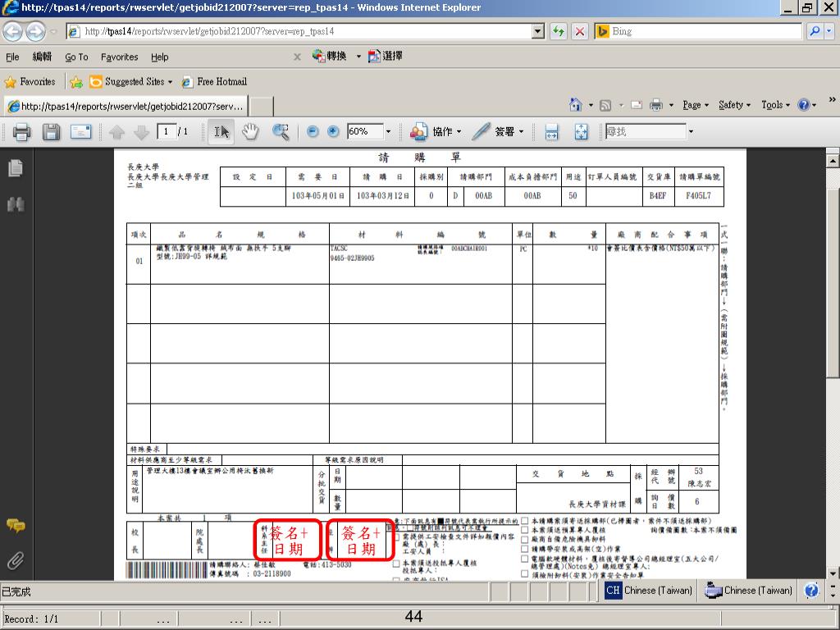Save a copy with the floppy disk icon
840x630 pixels.
(52, 131)
